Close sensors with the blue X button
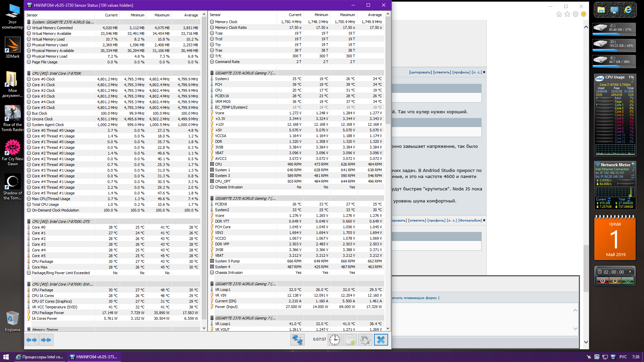Image resolution: width=644 pixels, height=362 pixels. coord(381,340)
